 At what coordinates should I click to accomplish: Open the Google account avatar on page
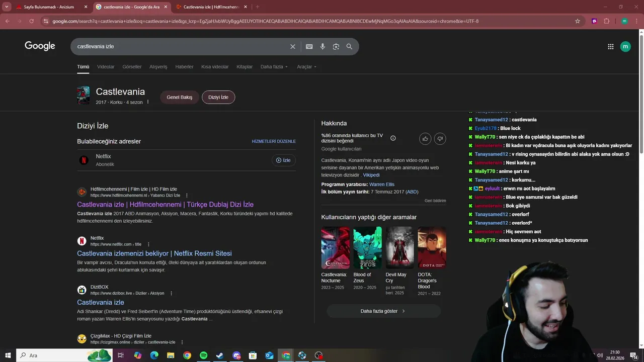(625, 46)
